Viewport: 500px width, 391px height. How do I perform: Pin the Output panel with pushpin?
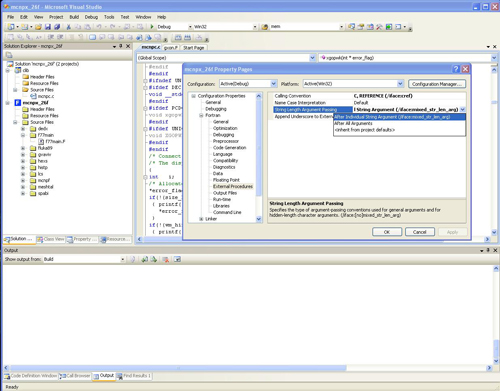click(x=488, y=250)
